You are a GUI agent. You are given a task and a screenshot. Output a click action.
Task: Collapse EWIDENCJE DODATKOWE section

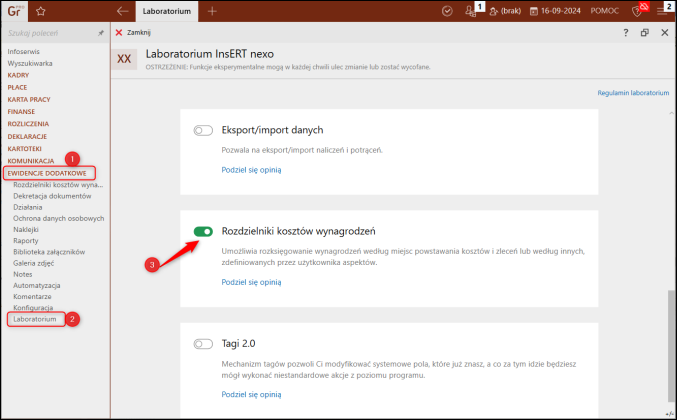(x=47, y=173)
